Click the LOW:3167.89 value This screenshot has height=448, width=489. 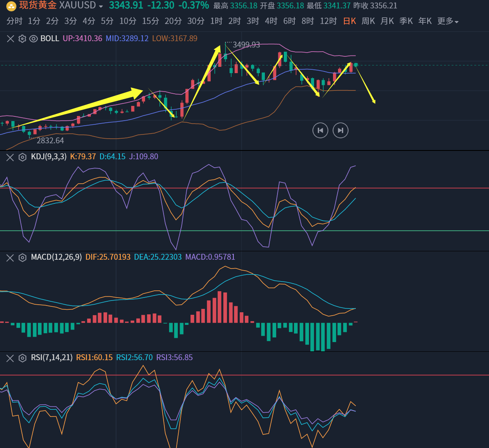pos(174,39)
